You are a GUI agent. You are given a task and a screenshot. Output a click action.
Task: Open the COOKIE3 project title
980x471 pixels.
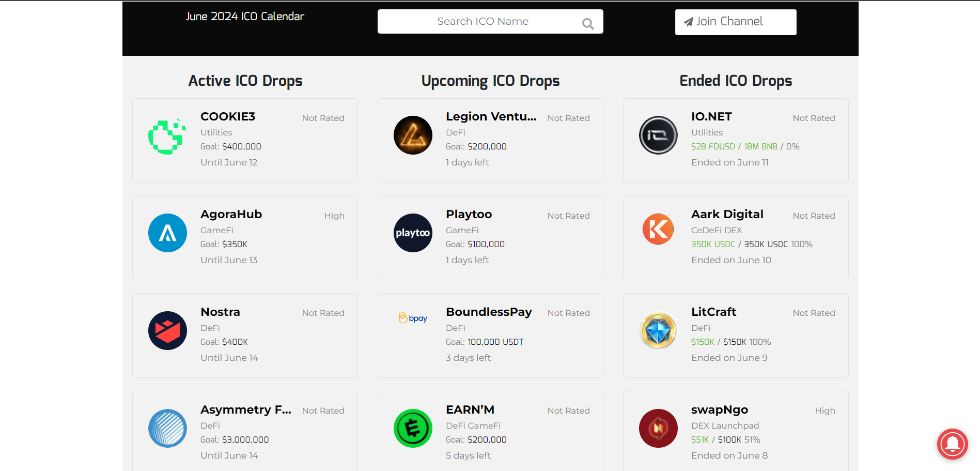[228, 116]
